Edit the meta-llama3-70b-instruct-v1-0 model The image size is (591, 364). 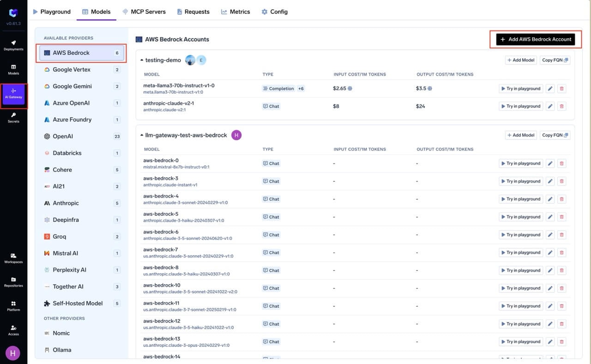(x=550, y=89)
